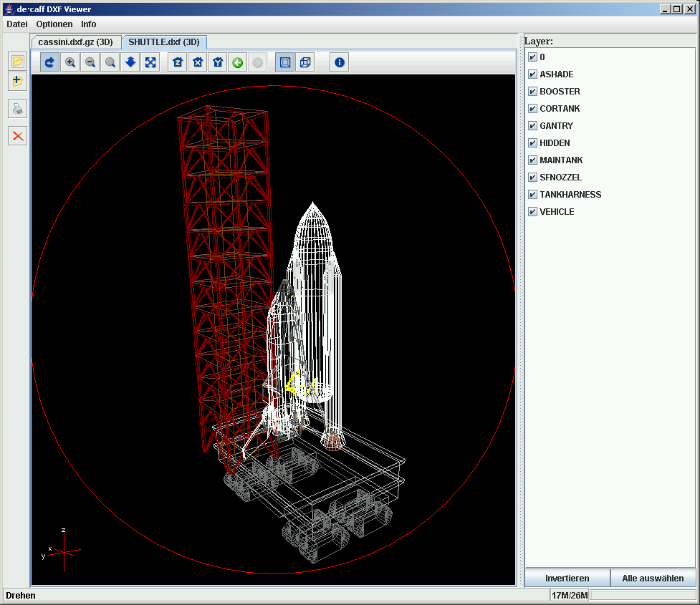
Task: Print the current drawing
Action: coord(17,109)
